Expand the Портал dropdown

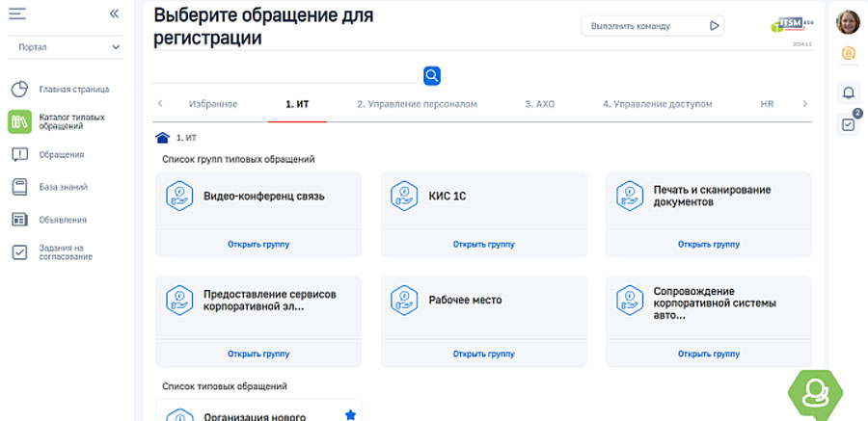click(66, 46)
